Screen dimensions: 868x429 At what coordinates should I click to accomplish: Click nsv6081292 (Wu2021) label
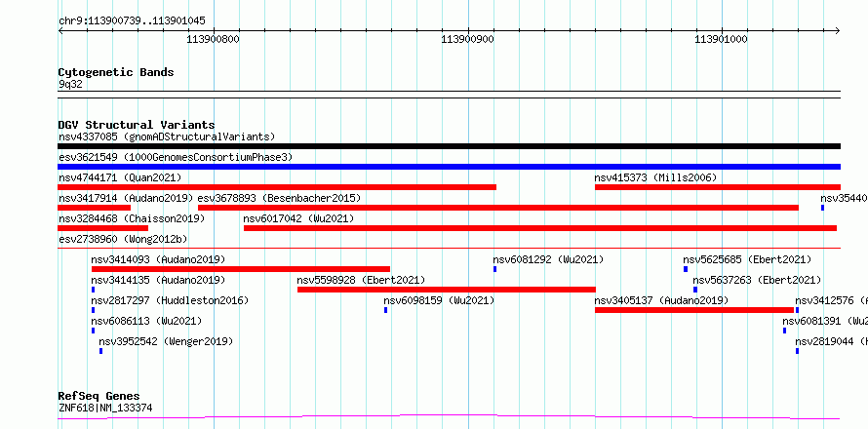coord(548,259)
